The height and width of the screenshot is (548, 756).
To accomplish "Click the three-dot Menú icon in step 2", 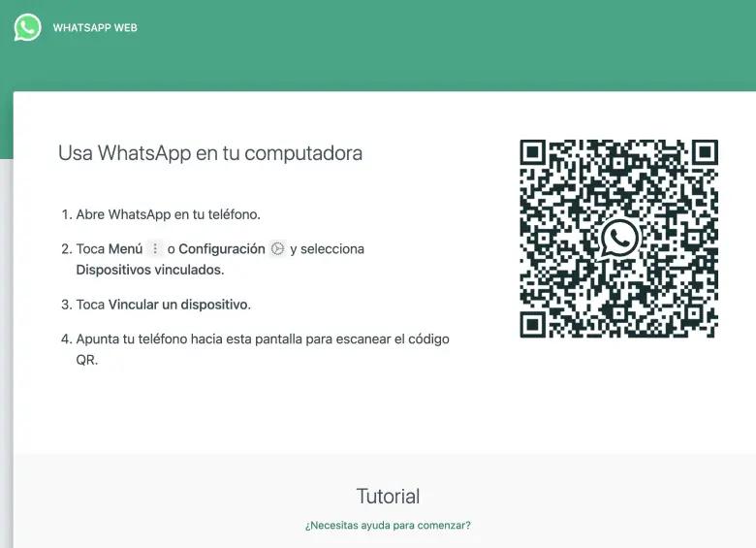I will point(155,249).
